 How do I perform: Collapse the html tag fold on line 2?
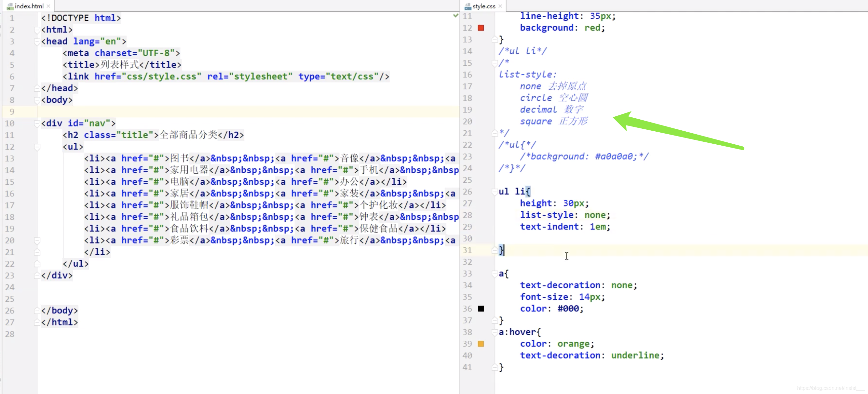tap(37, 30)
